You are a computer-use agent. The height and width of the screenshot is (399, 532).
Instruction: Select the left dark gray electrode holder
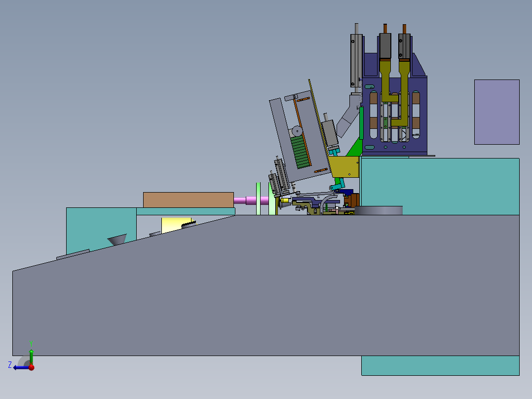(385, 46)
